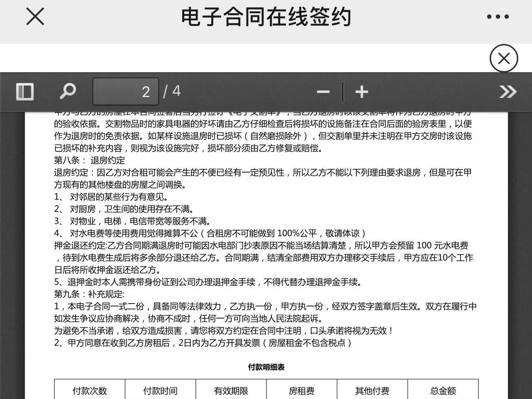The image size is (532, 399).
Task: Toggle the PDF sidebar panel
Action: [25, 92]
